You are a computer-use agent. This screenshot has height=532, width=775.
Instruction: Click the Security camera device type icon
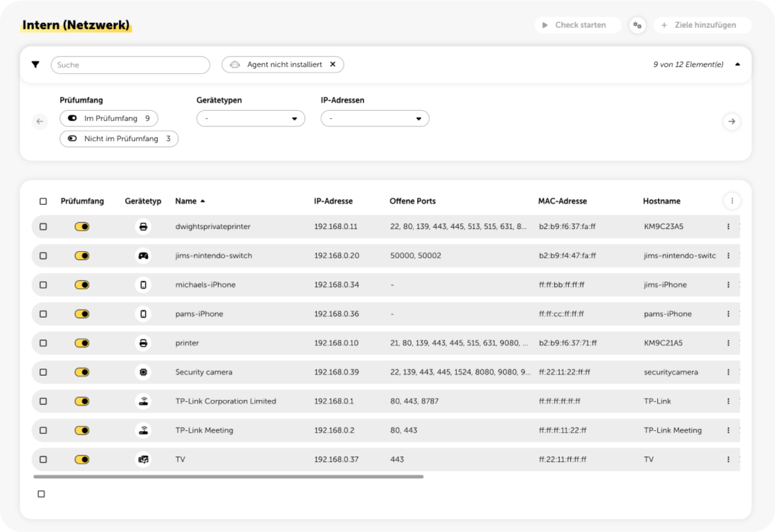click(x=143, y=372)
